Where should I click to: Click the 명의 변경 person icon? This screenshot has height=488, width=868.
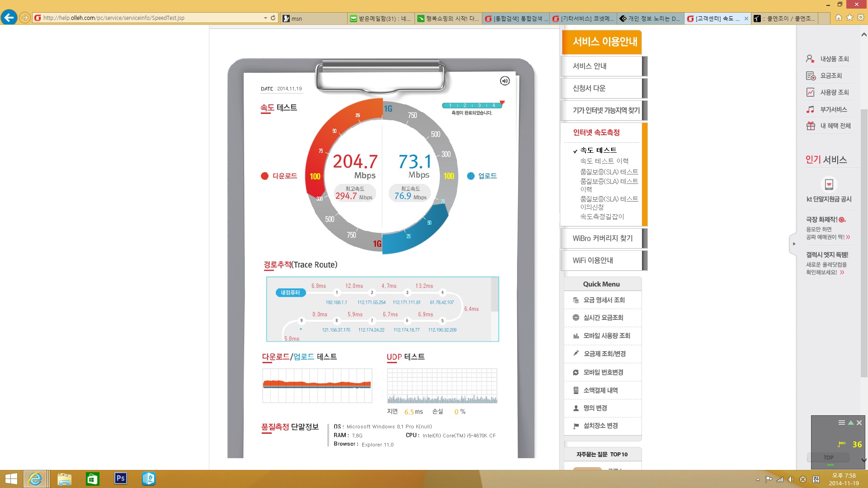click(x=576, y=408)
